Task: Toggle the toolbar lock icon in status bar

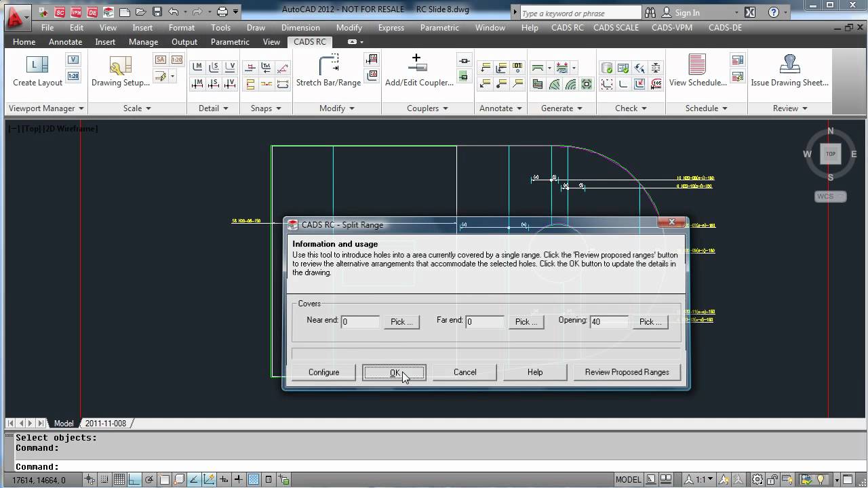Action: [772, 480]
